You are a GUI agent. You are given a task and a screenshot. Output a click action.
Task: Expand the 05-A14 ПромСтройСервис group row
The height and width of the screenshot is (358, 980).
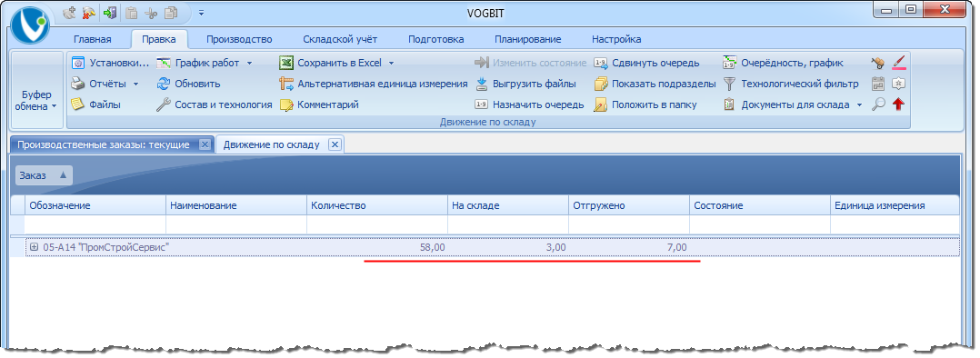click(x=35, y=247)
